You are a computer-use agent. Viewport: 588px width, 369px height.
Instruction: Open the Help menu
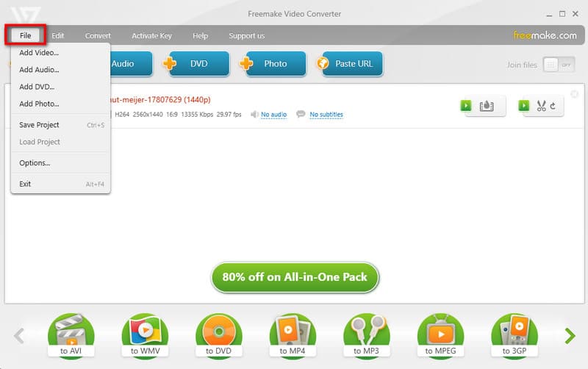pyautogui.click(x=200, y=35)
